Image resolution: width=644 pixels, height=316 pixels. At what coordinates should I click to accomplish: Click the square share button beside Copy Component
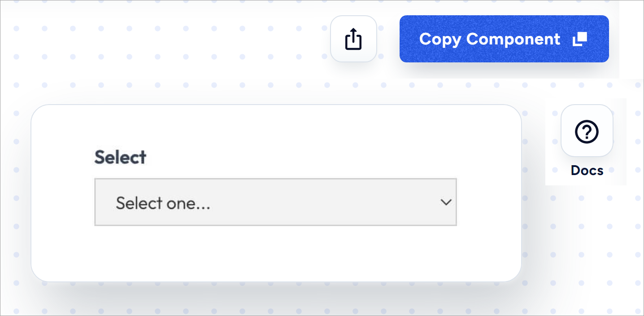click(353, 39)
